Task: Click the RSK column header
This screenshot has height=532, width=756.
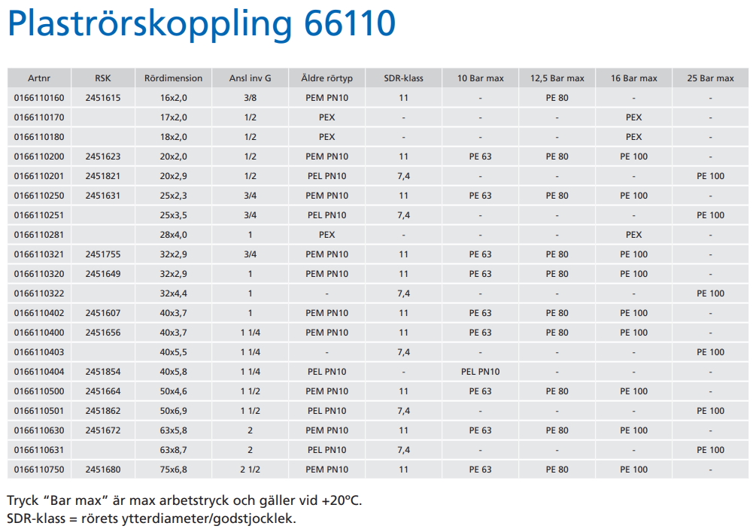Action: (x=102, y=78)
